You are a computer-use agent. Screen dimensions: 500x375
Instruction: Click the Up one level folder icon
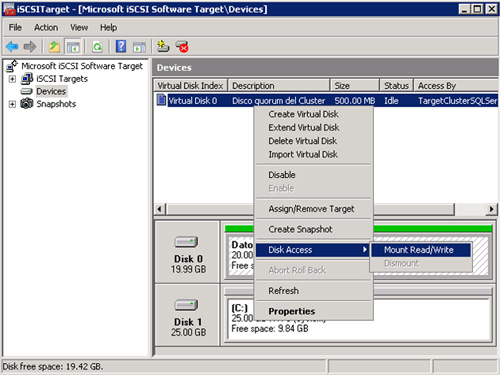(x=54, y=47)
